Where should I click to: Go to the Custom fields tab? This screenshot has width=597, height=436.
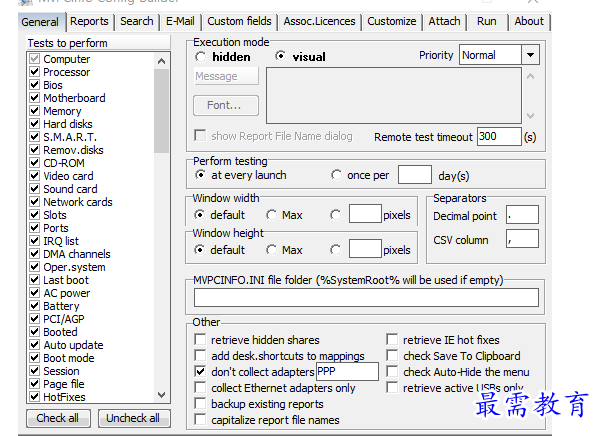[x=239, y=21]
